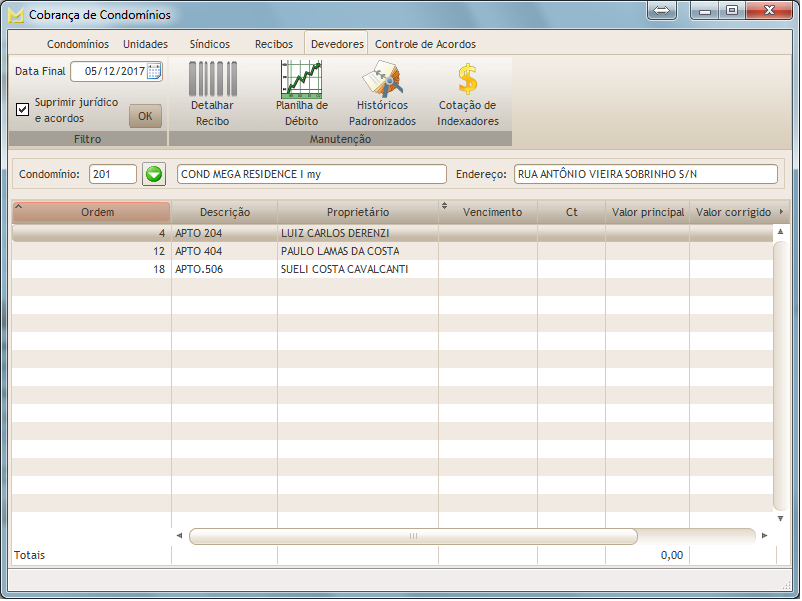Screen dimensions: 802x601
Task: Click the Vencimento column header
Action: [492, 212]
